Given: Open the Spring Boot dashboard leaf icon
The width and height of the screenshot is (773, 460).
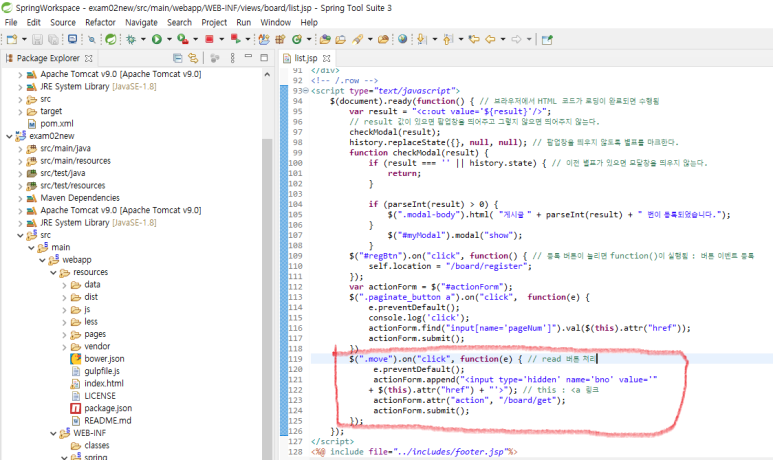Looking at the screenshot, I should pyautogui.click(x=111, y=39).
